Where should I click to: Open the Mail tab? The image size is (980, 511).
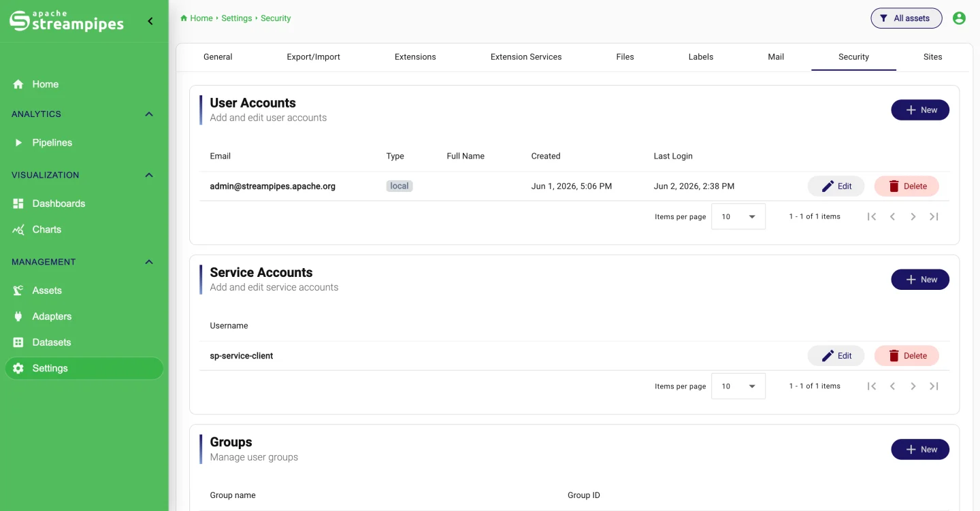(x=776, y=57)
